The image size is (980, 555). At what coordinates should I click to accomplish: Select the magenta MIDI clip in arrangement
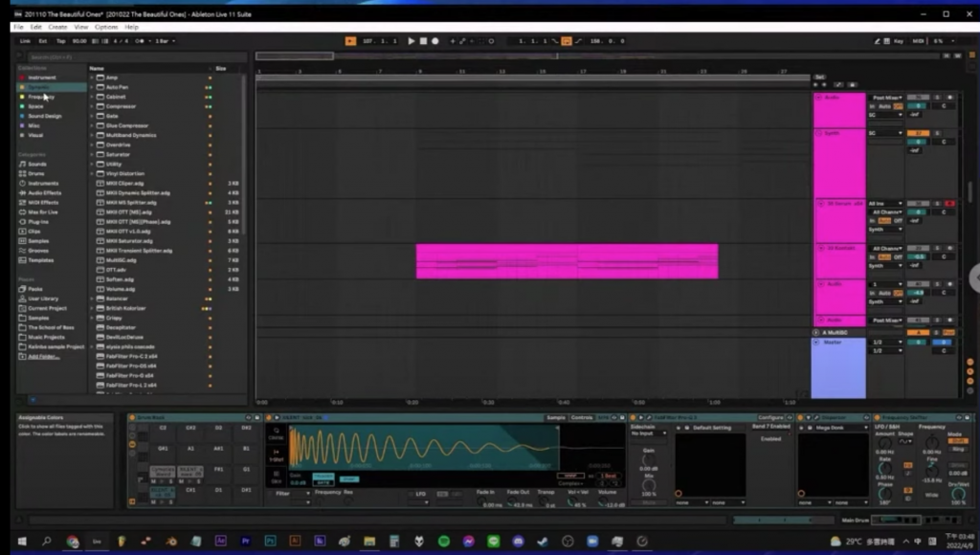coord(567,261)
